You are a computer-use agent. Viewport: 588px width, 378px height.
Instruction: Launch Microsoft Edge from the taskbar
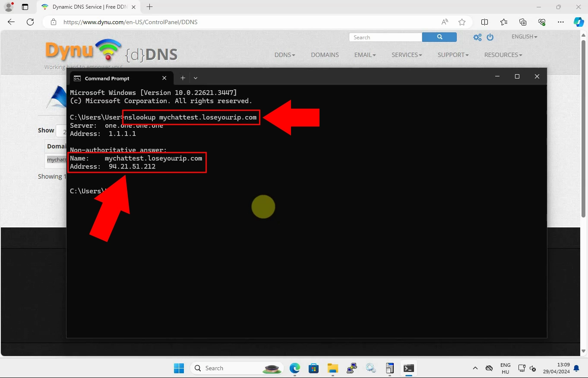click(294, 368)
